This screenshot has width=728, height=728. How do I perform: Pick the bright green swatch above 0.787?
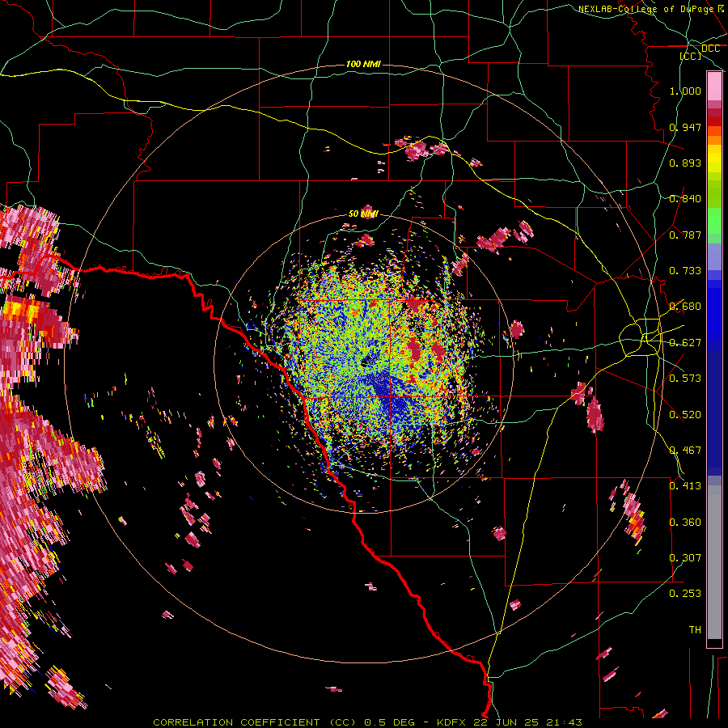(714, 221)
